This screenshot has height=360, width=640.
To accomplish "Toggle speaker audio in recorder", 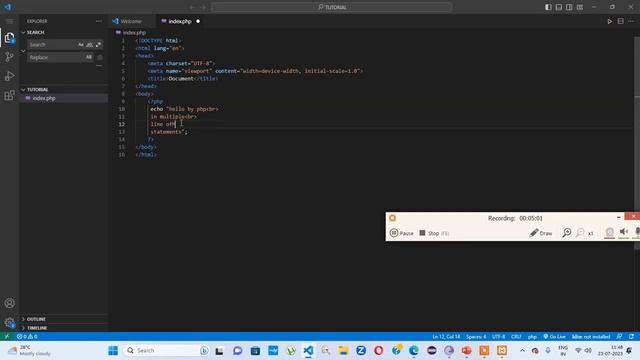I will (624, 232).
